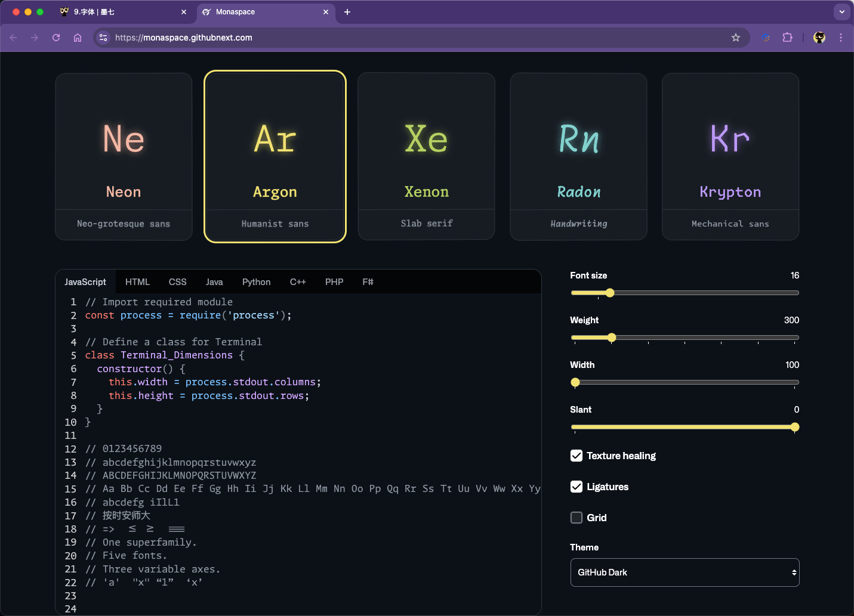Click code line 'class Terminal_Dimensions {'
The width and height of the screenshot is (854, 616).
[165, 355]
